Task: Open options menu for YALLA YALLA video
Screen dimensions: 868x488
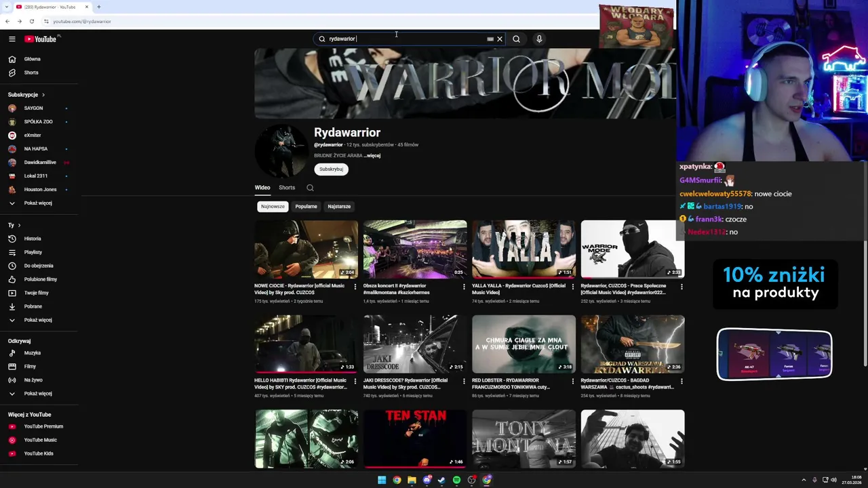Action: click(572, 287)
